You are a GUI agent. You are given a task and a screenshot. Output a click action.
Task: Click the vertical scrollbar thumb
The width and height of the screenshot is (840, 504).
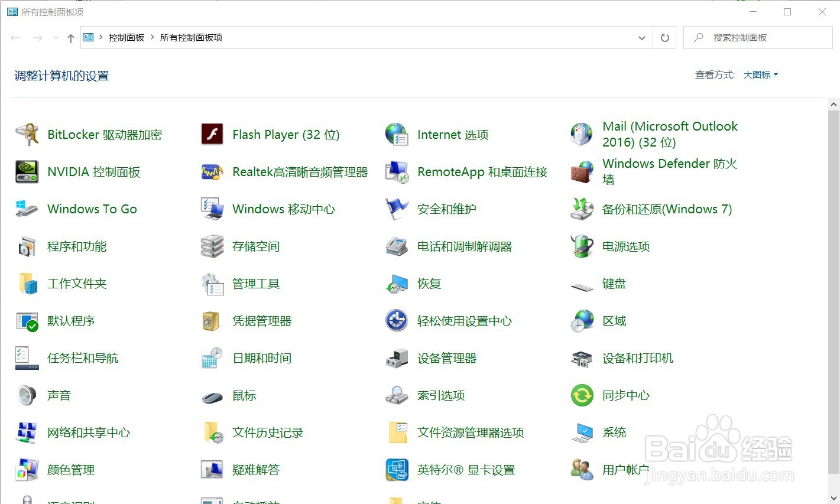pos(833,292)
